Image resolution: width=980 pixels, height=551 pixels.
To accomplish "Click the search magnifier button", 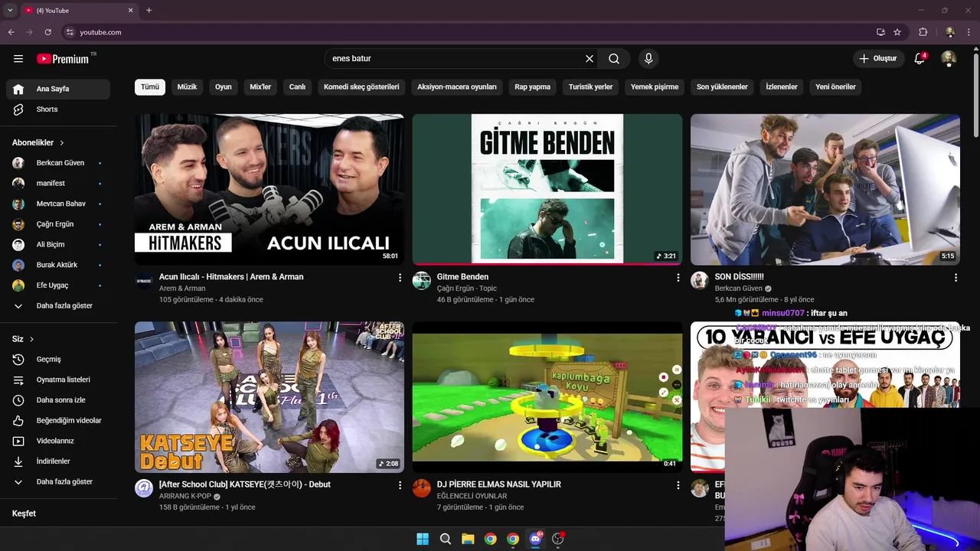I will point(614,58).
